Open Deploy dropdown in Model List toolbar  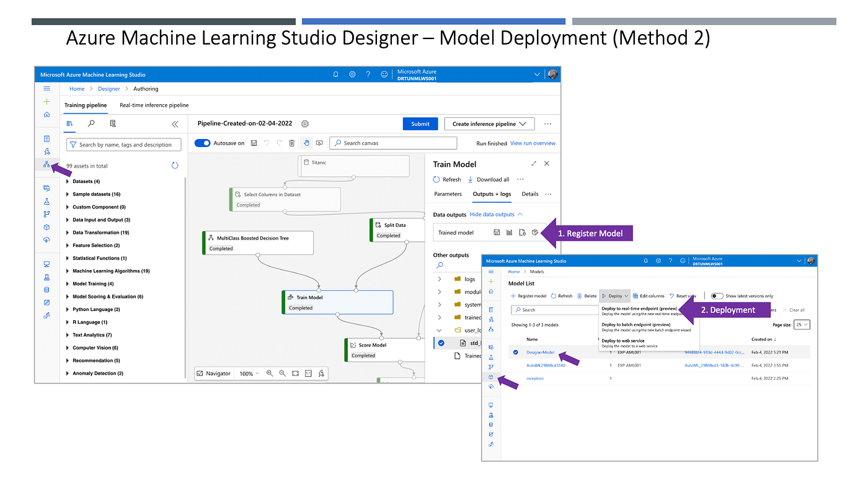pos(614,296)
